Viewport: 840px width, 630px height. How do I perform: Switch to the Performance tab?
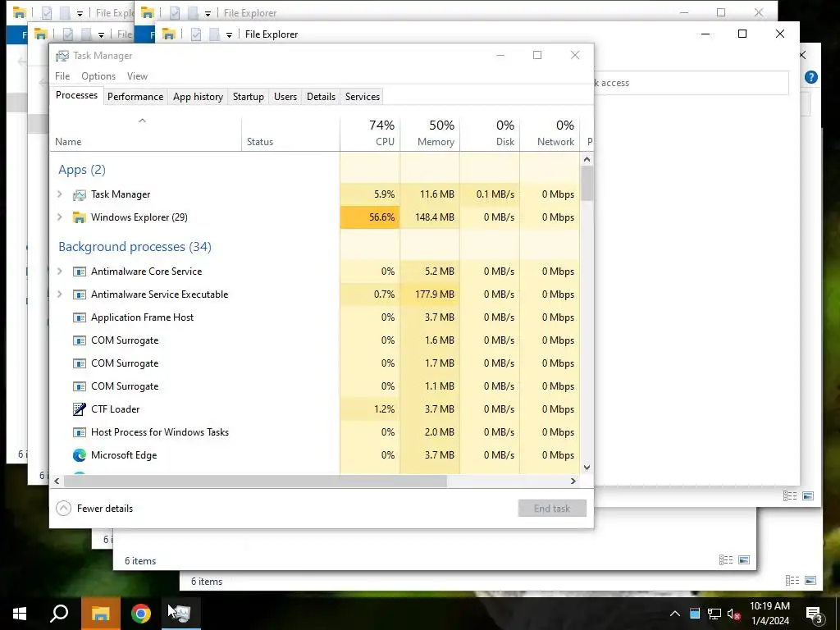coord(135,97)
